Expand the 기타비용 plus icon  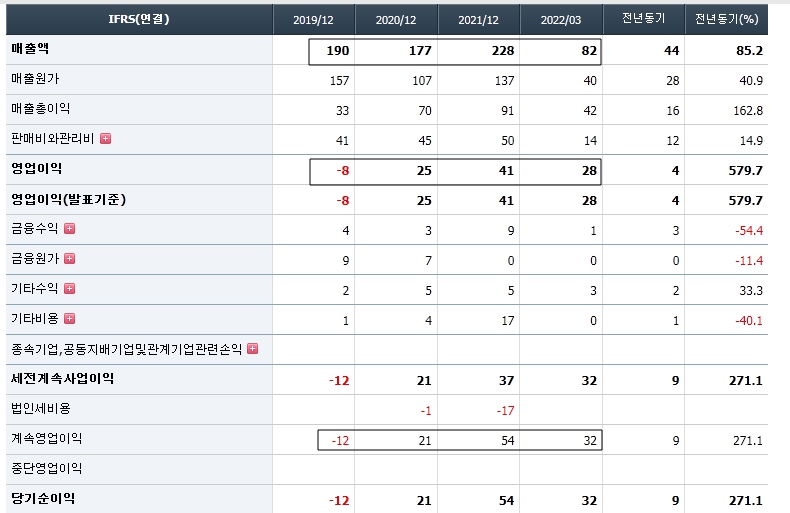(x=70, y=318)
